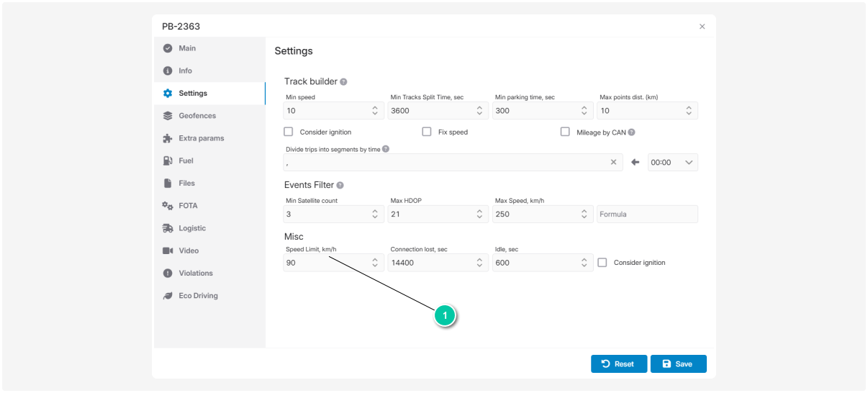Click the Geofences layers icon in sidebar
Image resolution: width=868 pixels, height=393 pixels.
(168, 116)
